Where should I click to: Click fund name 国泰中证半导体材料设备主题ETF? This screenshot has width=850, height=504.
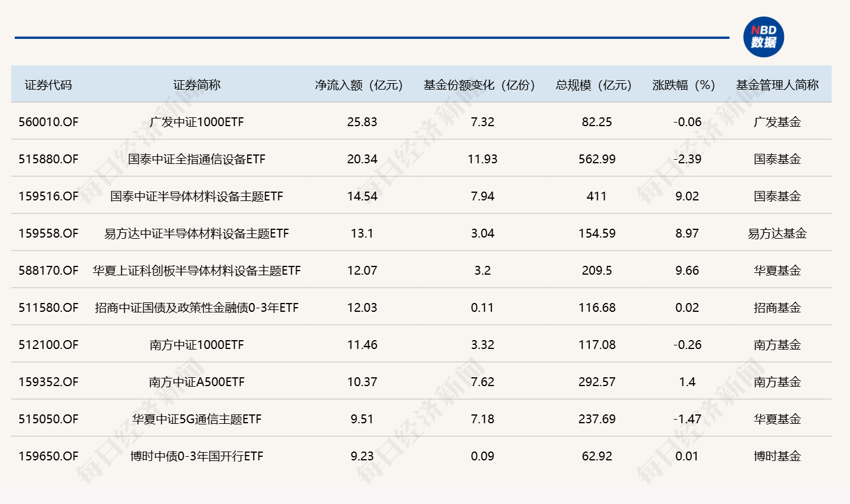[197, 196]
